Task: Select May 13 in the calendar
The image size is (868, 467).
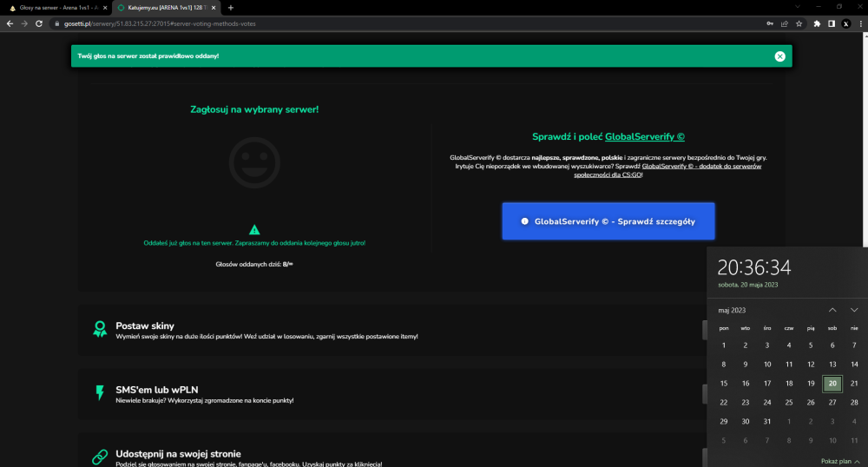Action: pos(832,365)
